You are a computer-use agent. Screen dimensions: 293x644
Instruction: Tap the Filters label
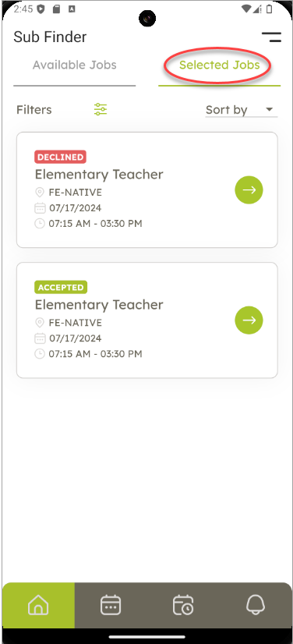point(34,110)
